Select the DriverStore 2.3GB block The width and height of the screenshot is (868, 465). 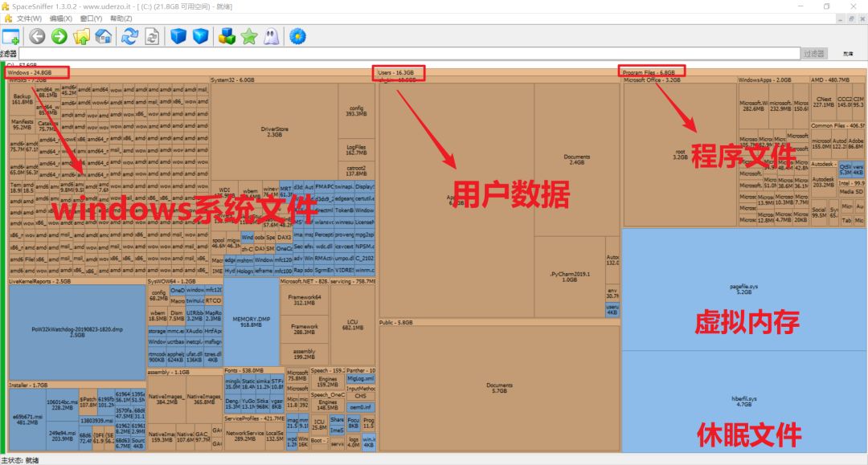pyautogui.click(x=275, y=132)
